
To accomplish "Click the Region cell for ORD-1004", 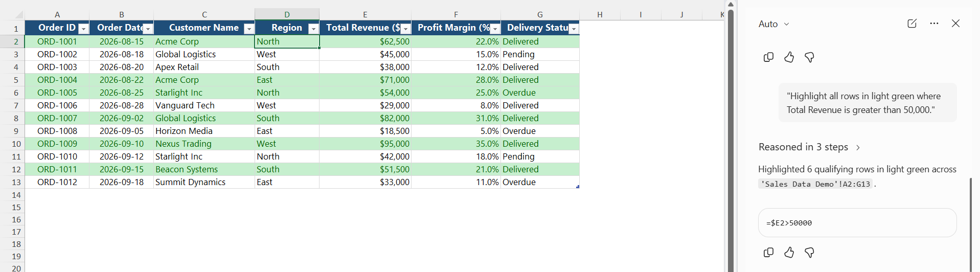I will click(x=287, y=80).
